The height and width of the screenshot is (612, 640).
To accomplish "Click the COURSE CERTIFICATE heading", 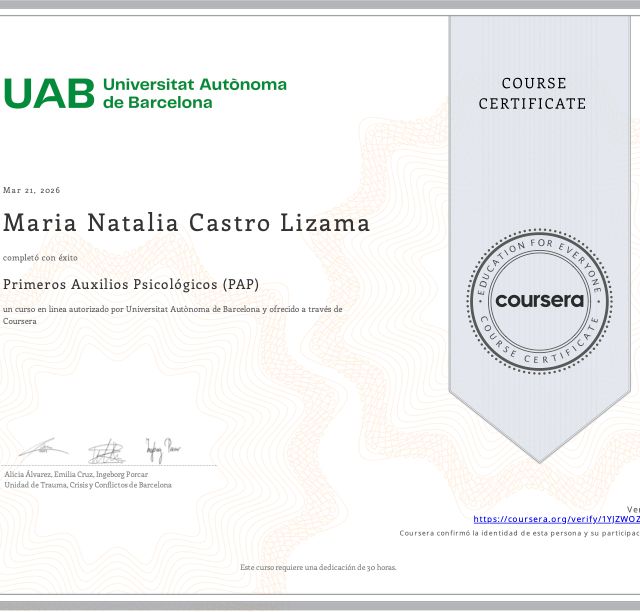I will [533, 93].
